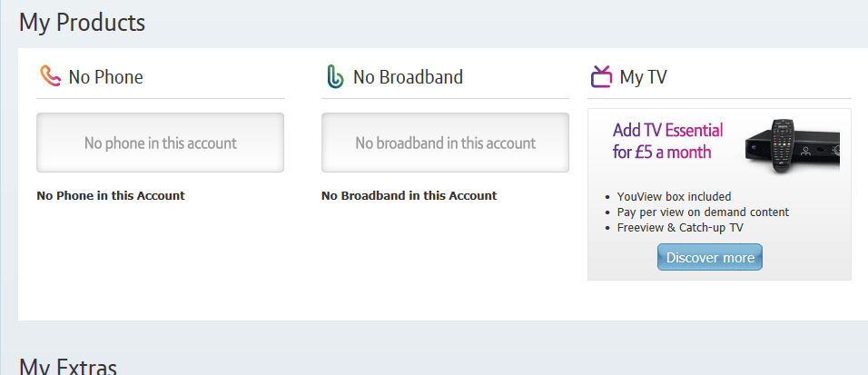868x375 pixels.
Task: Click the YouView set-top box image
Action: pos(793,147)
